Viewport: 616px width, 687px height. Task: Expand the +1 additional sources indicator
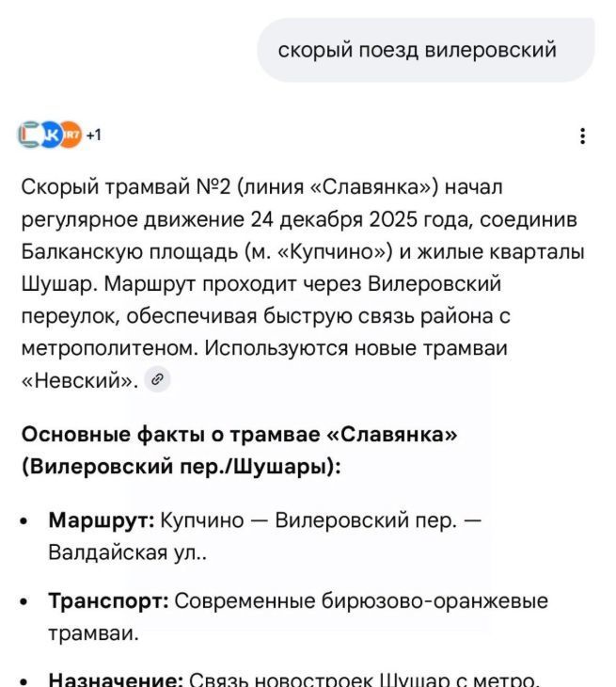94,135
